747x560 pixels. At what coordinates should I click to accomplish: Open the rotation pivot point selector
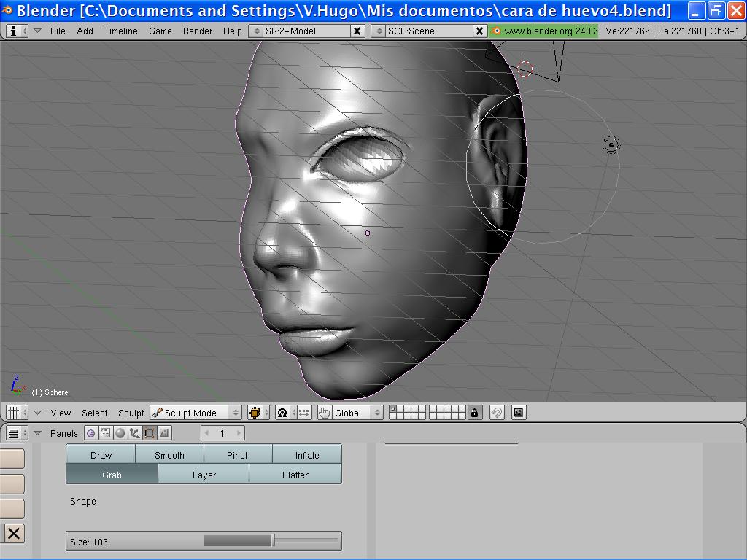[x=286, y=413]
